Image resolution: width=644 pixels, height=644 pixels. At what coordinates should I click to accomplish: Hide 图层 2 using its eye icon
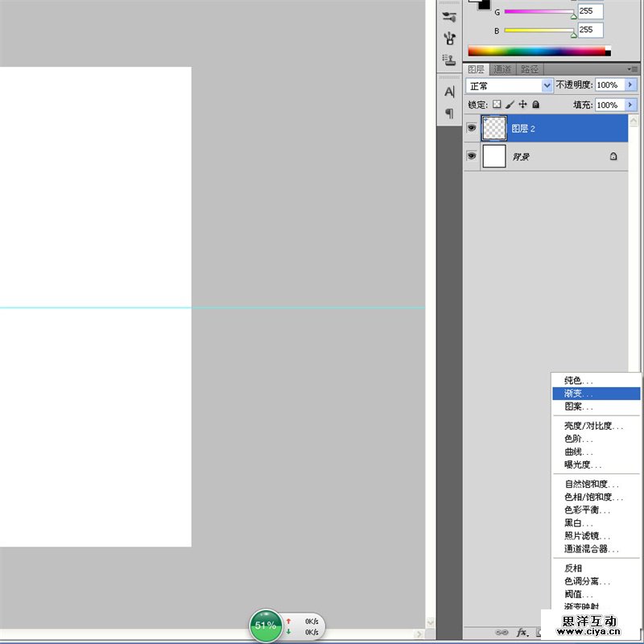[x=472, y=127]
